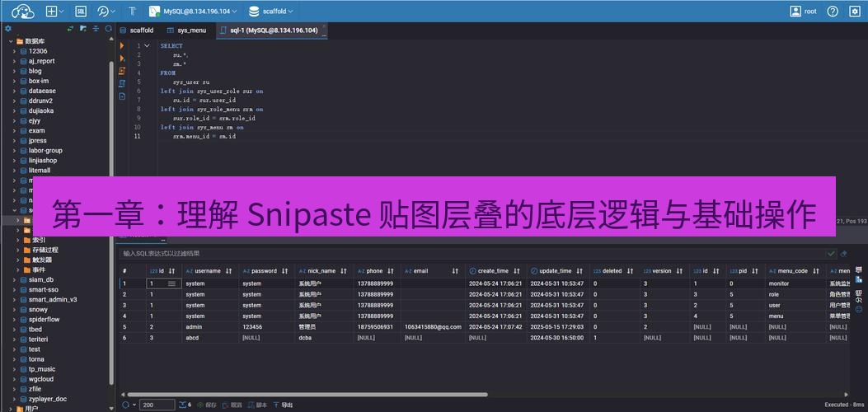Image resolution: width=868 pixels, height=412 pixels.
Task: Run the SQL script icon
Action: pyautogui.click(x=122, y=71)
